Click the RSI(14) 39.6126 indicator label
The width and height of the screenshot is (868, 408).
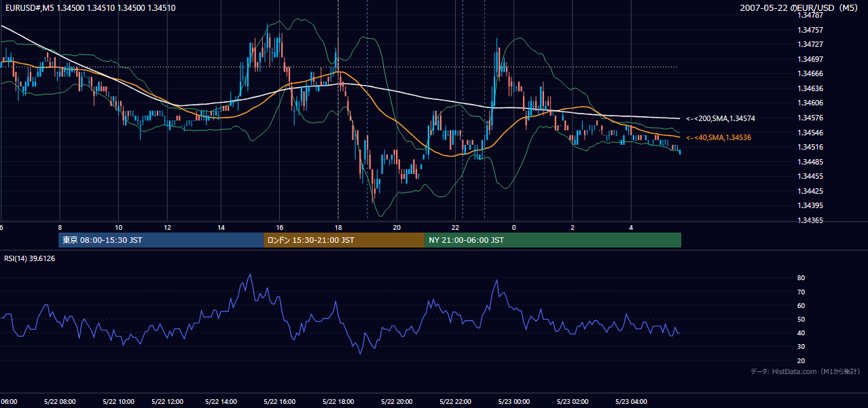[30, 258]
